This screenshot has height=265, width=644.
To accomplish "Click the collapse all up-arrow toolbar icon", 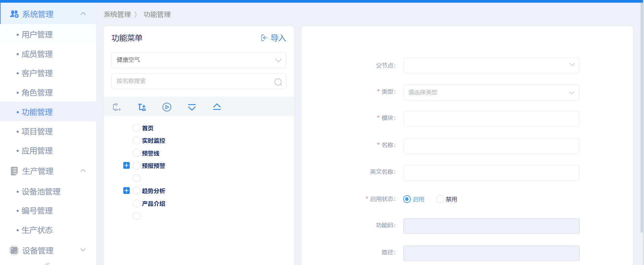I will point(217,107).
